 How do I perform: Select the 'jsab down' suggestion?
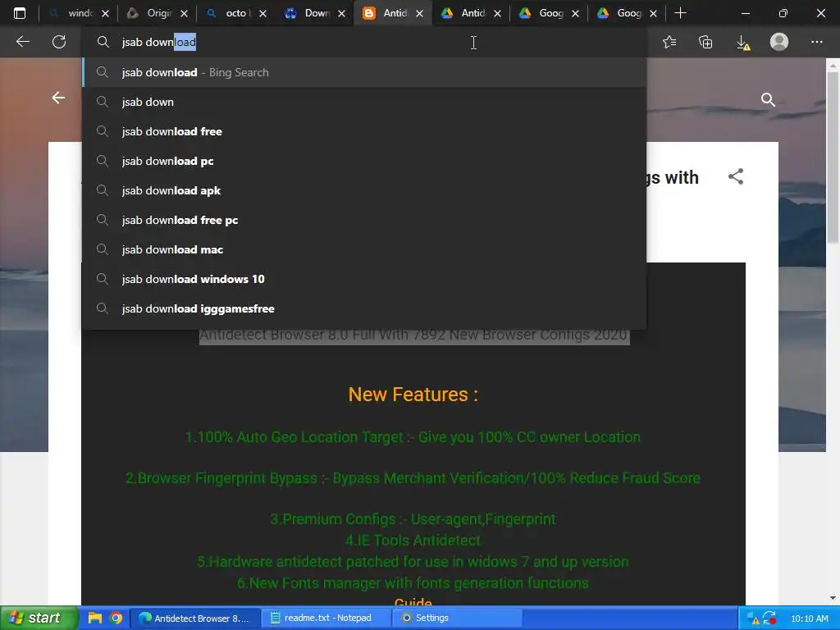click(x=364, y=102)
